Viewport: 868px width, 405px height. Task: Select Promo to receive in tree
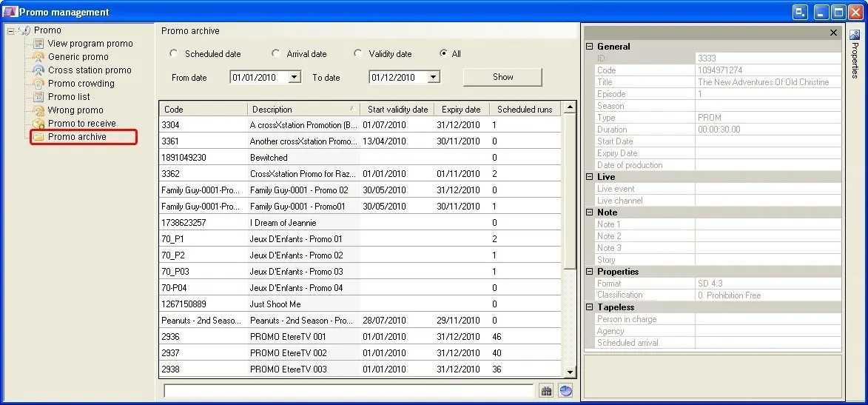(x=81, y=124)
